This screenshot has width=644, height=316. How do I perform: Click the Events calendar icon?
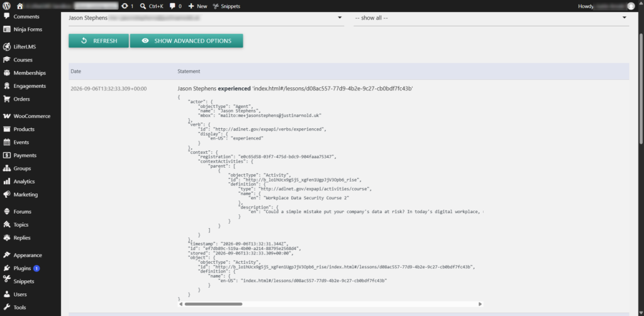click(x=6, y=143)
